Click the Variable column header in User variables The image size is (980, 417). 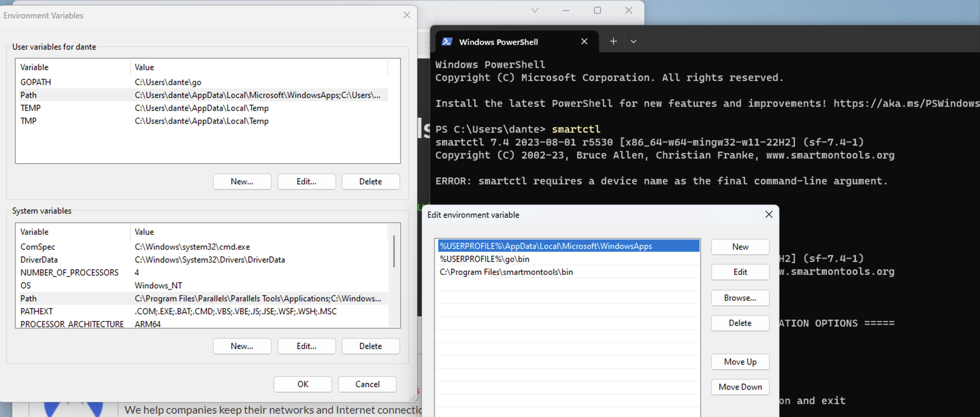click(x=73, y=67)
